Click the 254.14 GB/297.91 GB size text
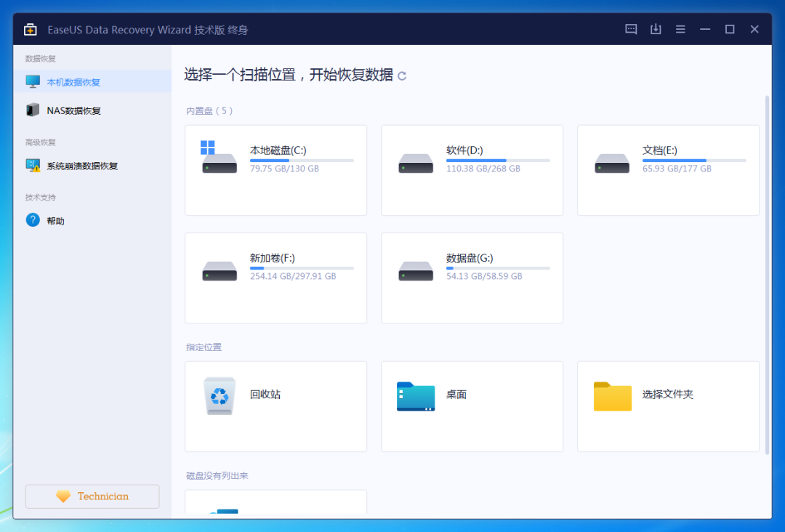Image resolution: width=785 pixels, height=532 pixels. pyautogui.click(x=293, y=276)
